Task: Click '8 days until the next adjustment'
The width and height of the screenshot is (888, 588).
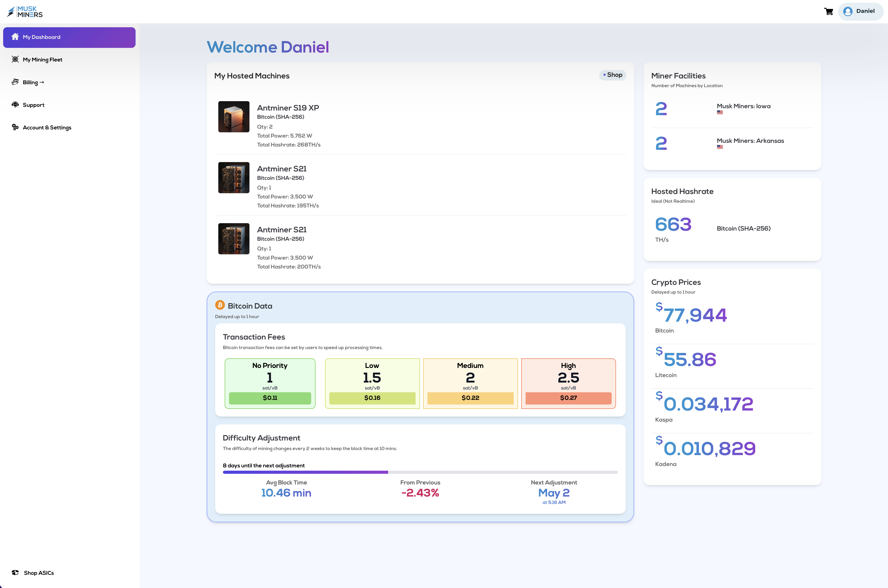Action: click(x=264, y=465)
